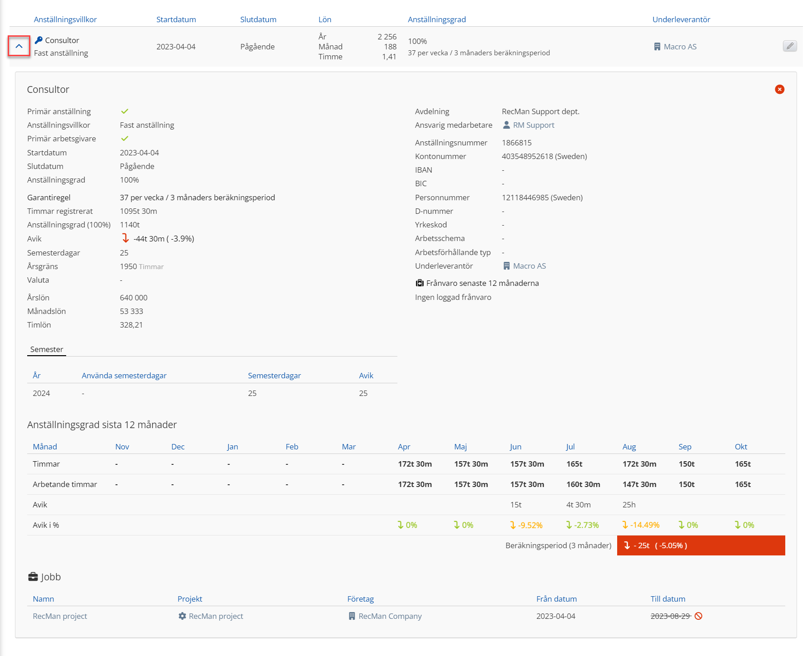Open the RM Support employee link
The height and width of the screenshot is (656, 812).
click(x=533, y=125)
